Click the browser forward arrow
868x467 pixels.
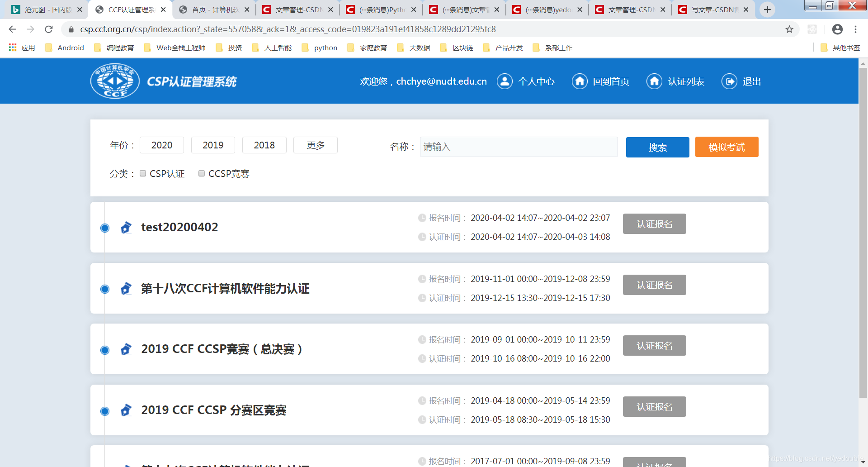pyautogui.click(x=31, y=29)
